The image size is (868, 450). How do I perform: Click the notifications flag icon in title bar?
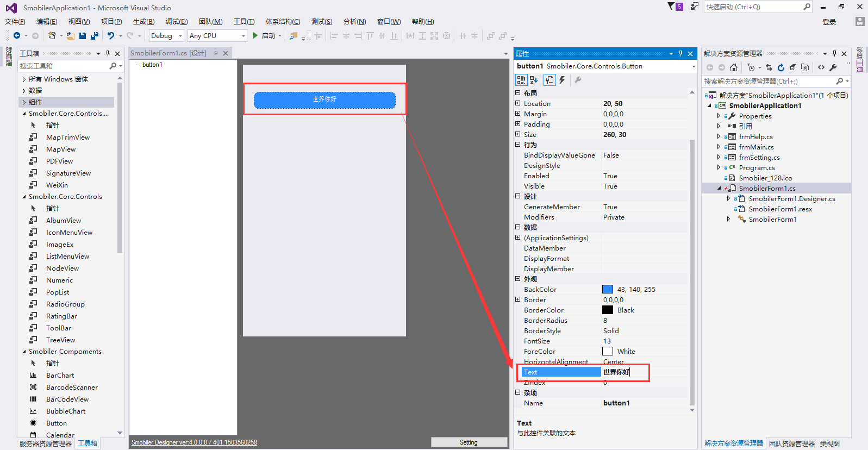click(671, 7)
